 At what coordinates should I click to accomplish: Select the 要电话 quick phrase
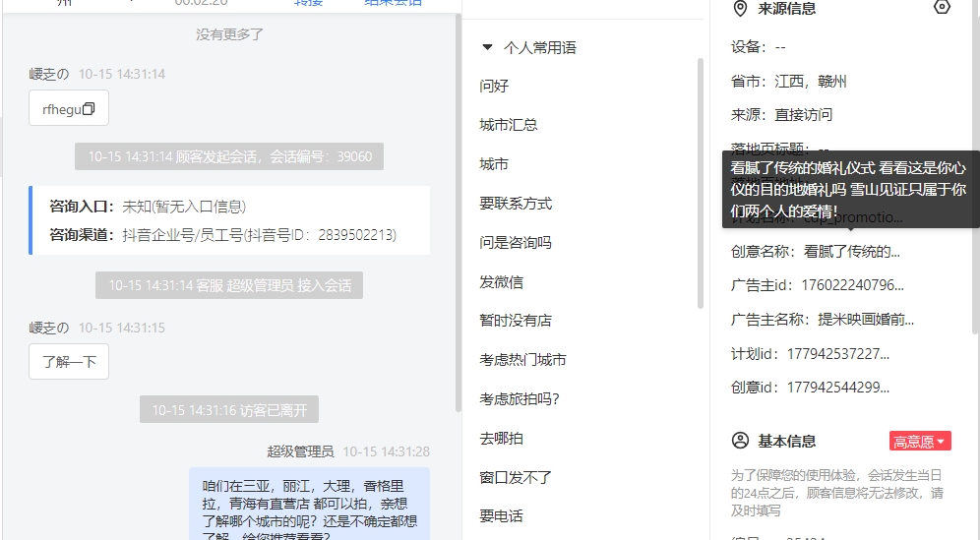[501, 516]
